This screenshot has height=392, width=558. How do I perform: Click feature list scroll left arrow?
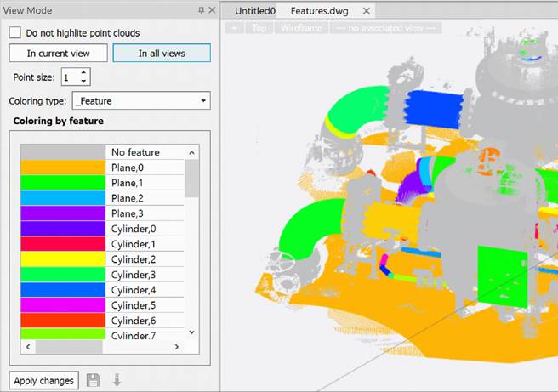click(x=28, y=346)
